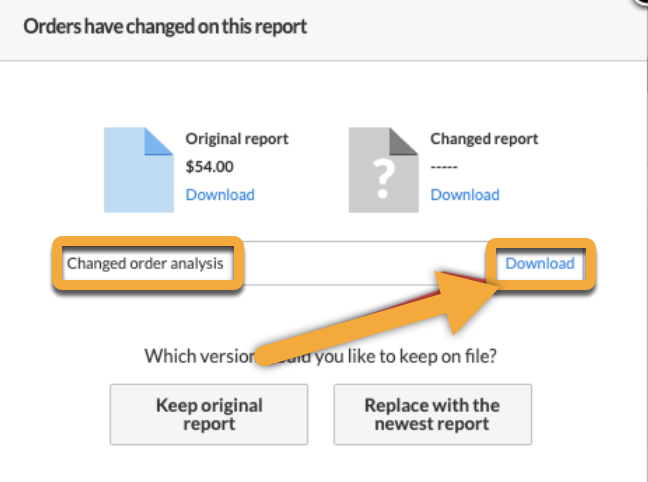The image size is (648, 482).
Task: Click the Changed order analysis label
Action: (145, 264)
